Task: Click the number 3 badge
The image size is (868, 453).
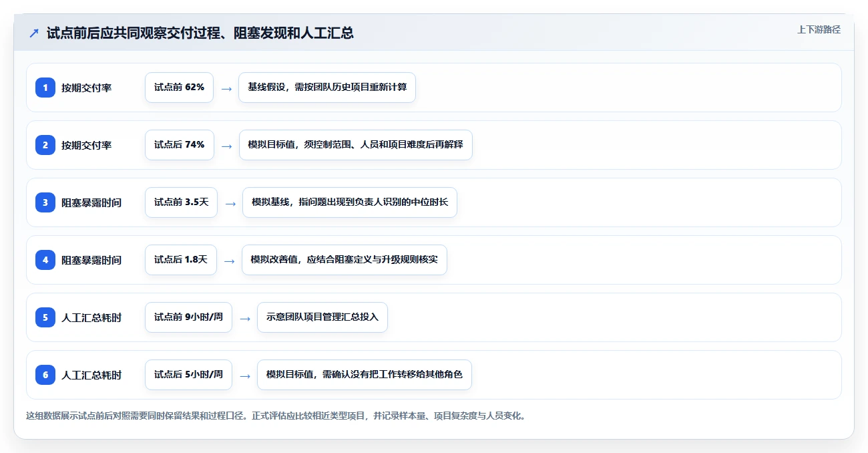Action: pyautogui.click(x=45, y=202)
